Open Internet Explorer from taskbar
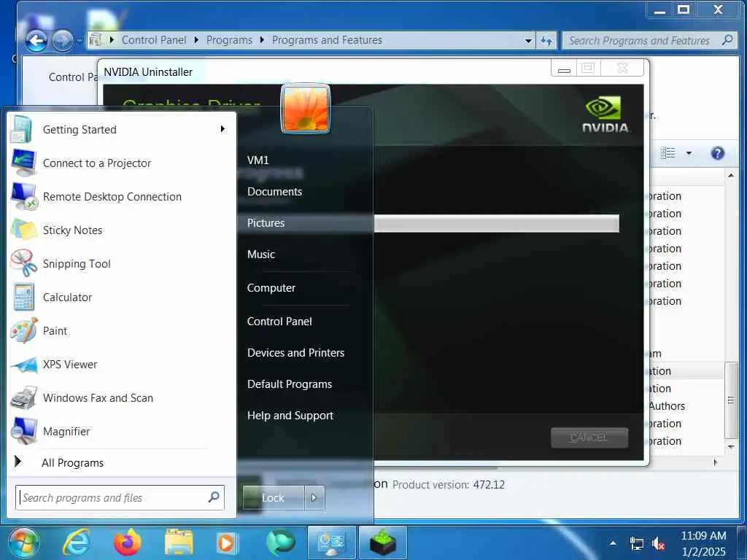This screenshot has width=747, height=560. pos(77,542)
